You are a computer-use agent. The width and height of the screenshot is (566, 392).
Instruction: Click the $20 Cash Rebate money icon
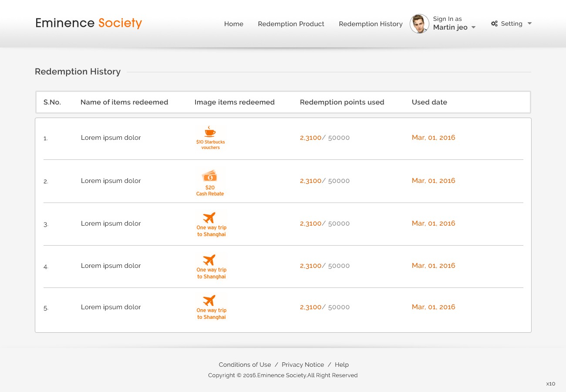point(209,176)
